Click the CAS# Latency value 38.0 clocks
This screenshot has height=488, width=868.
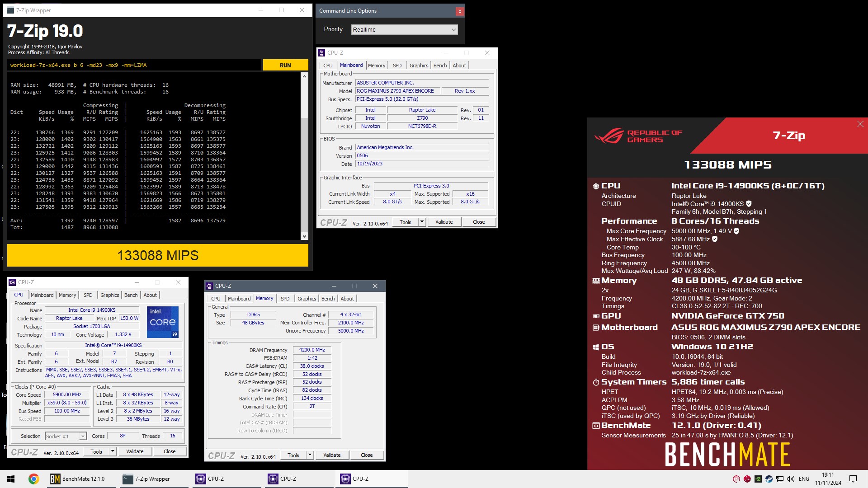click(312, 366)
